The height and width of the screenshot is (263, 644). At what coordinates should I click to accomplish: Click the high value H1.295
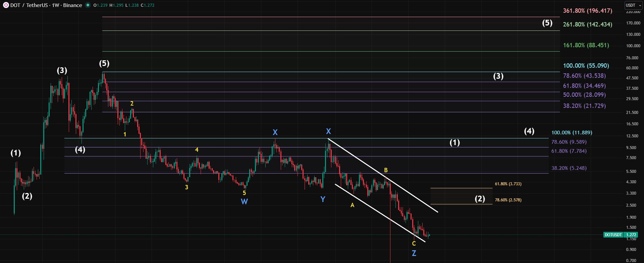coord(116,5)
